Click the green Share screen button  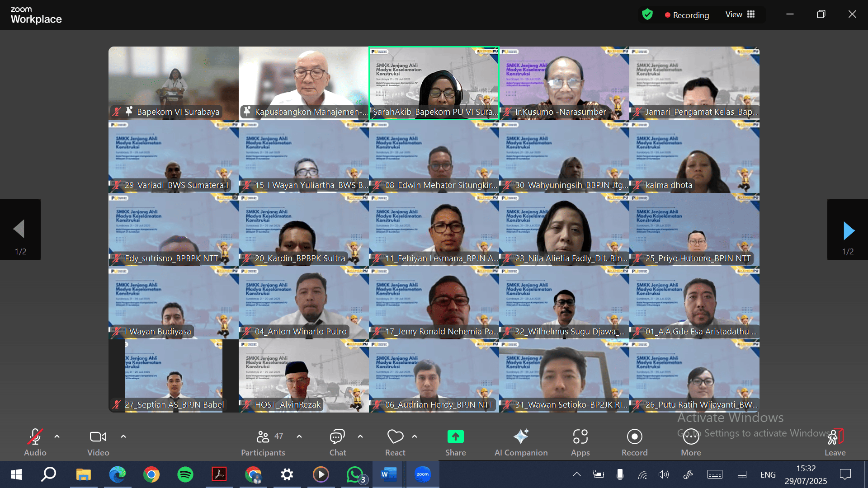click(455, 442)
